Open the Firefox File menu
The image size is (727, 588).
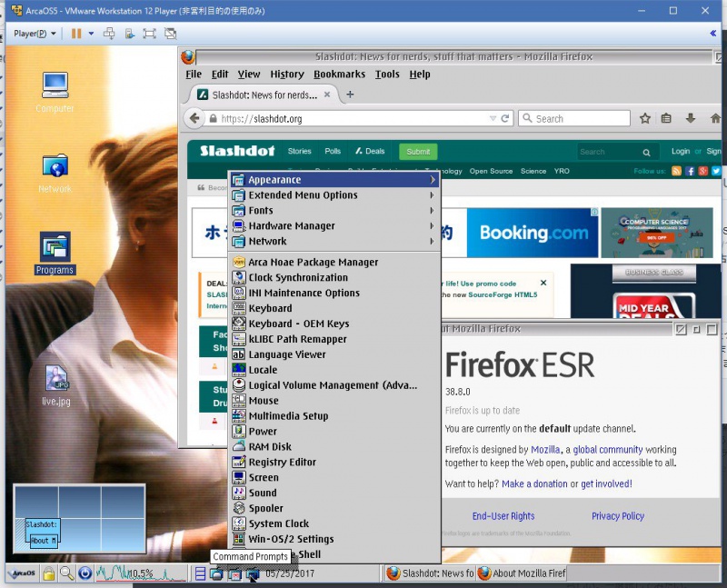tap(194, 75)
